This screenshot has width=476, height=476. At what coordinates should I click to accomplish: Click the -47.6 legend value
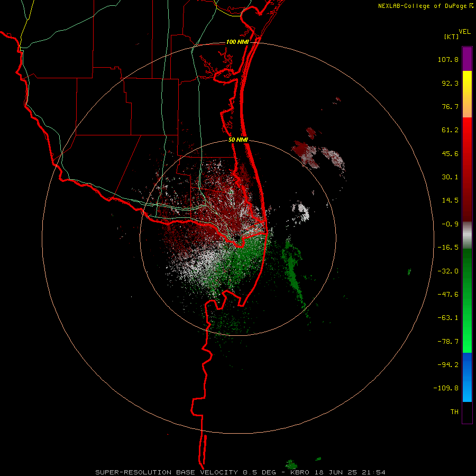pyautogui.click(x=448, y=295)
